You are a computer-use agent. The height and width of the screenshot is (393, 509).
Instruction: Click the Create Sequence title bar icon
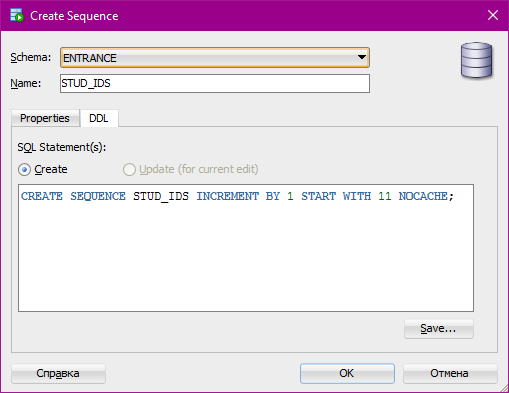pos(17,16)
